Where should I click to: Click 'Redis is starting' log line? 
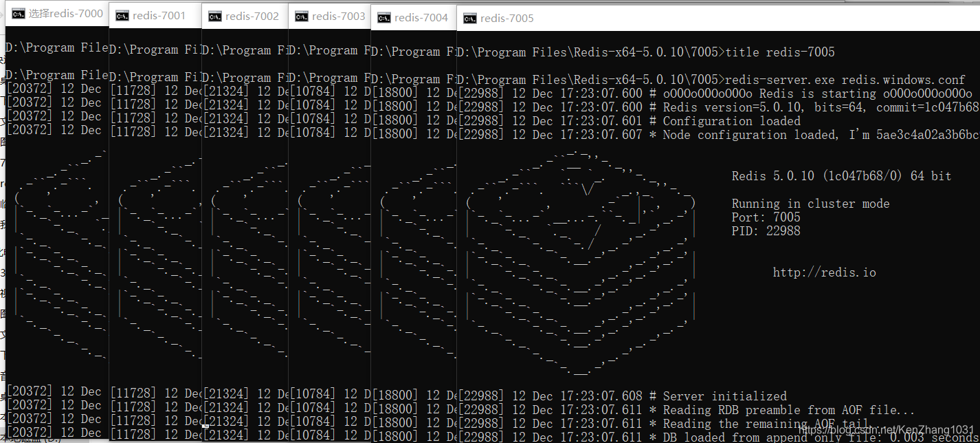tap(715, 94)
